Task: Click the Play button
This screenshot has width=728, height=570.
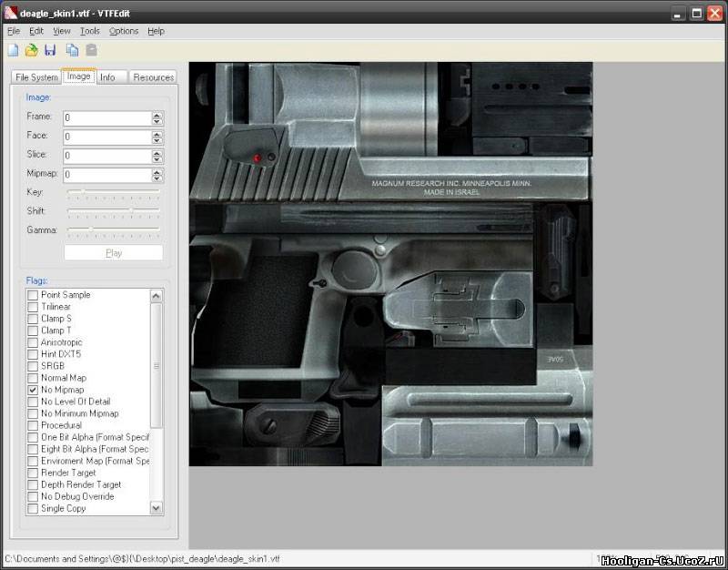Action: (114, 253)
